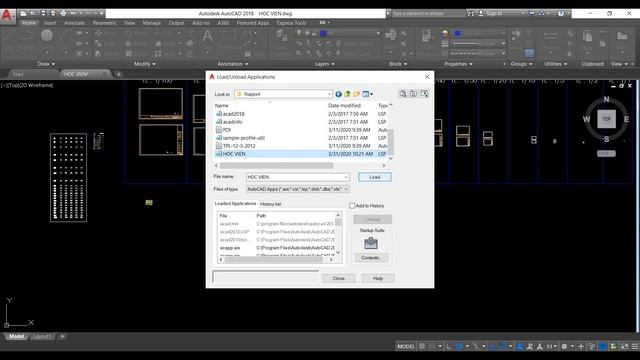The image size is (640, 360).
Task: Open the Express Tools ribbon tab
Action: pyautogui.click(x=291, y=23)
